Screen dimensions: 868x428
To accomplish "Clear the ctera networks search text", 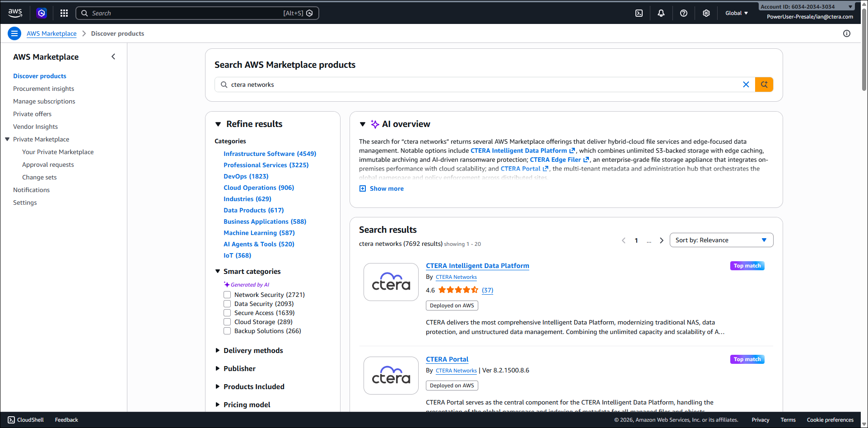I will [746, 85].
